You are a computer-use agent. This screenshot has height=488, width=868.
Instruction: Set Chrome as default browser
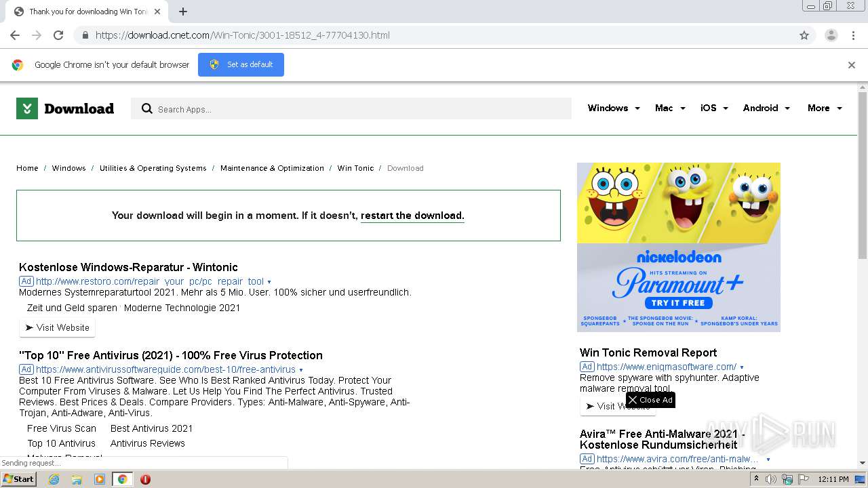click(241, 64)
